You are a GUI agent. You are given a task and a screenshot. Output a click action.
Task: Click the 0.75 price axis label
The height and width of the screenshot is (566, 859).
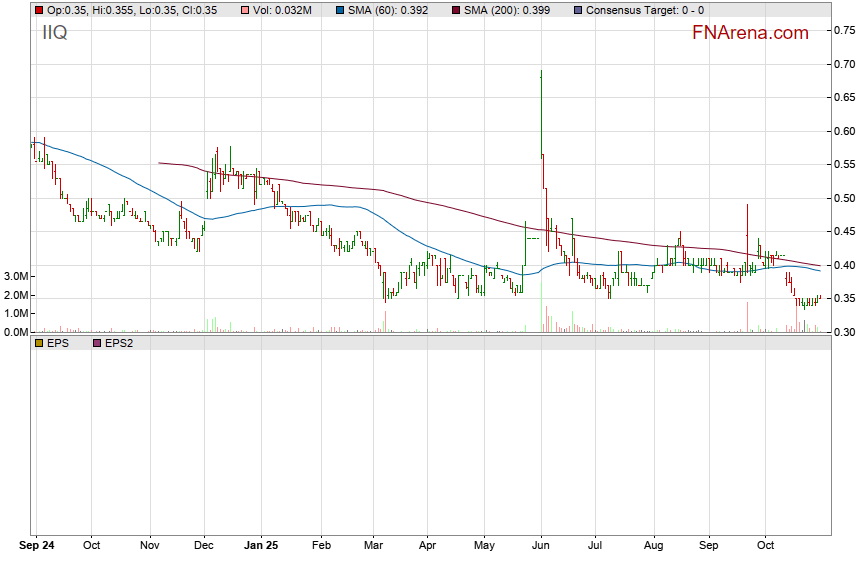point(843,31)
